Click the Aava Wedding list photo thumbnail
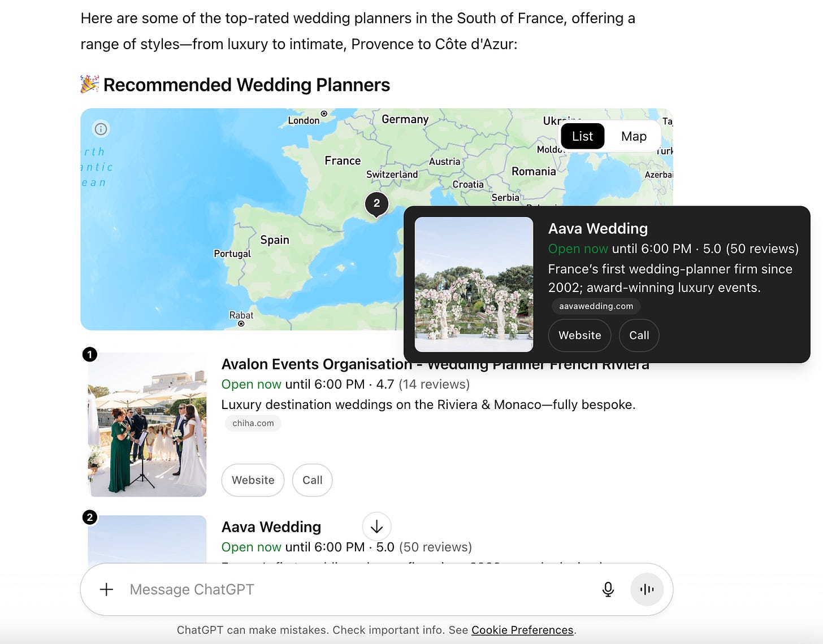 [147, 539]
